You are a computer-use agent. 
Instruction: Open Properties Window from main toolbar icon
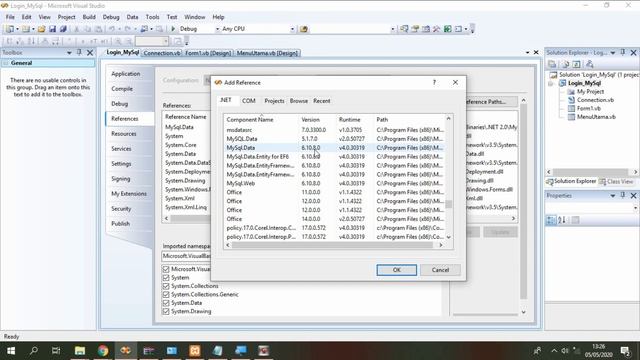[415, 29]
